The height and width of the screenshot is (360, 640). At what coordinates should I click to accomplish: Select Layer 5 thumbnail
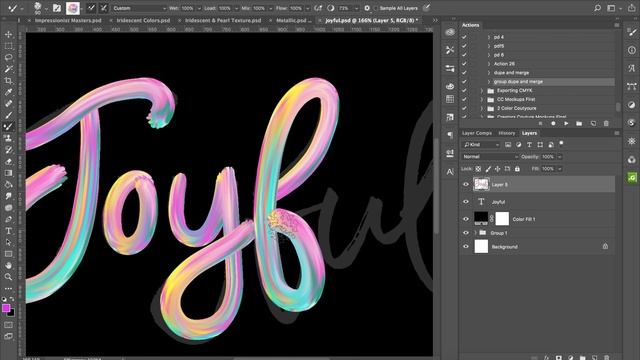tap(481, 184)
